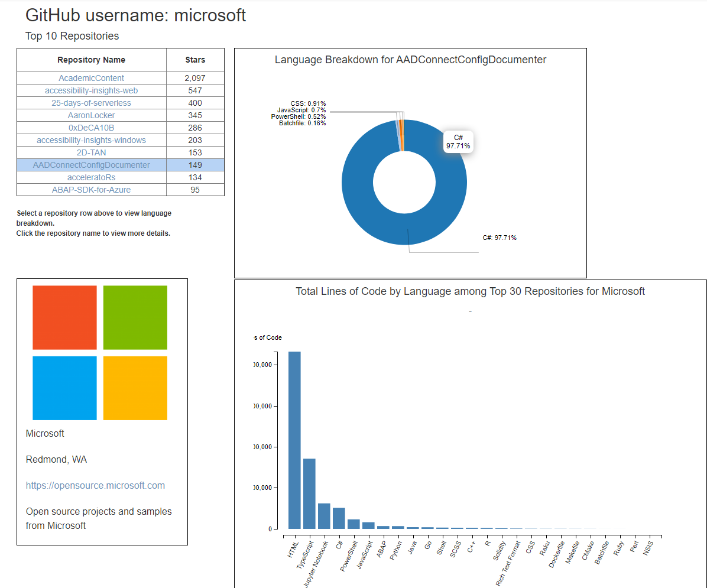
Task: Open the AcademicContent repository link
Action: pyautogui.click(x=91, y=78)
